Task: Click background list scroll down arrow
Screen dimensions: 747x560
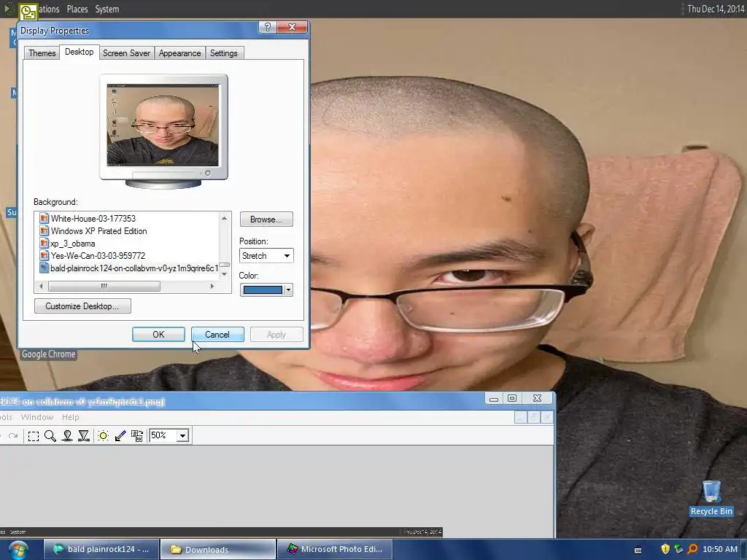Action: point(225,274)
